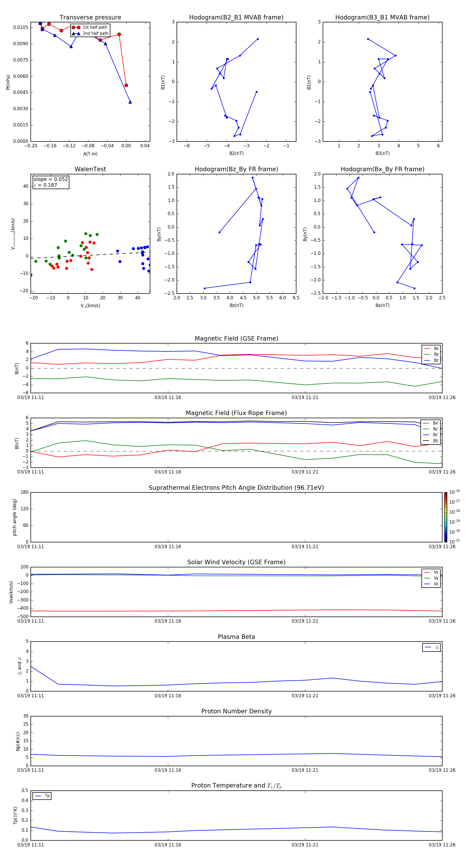Click the pitch angle colorbar
473x868 pixels.
pyautogui.click(x=446, y=517)
